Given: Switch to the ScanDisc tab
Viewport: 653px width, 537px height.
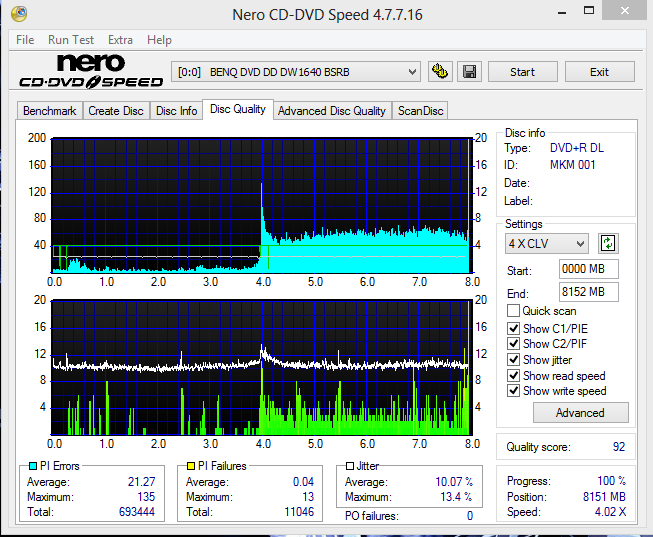Looking at the screenshot, I should click(x=420, y=111).
